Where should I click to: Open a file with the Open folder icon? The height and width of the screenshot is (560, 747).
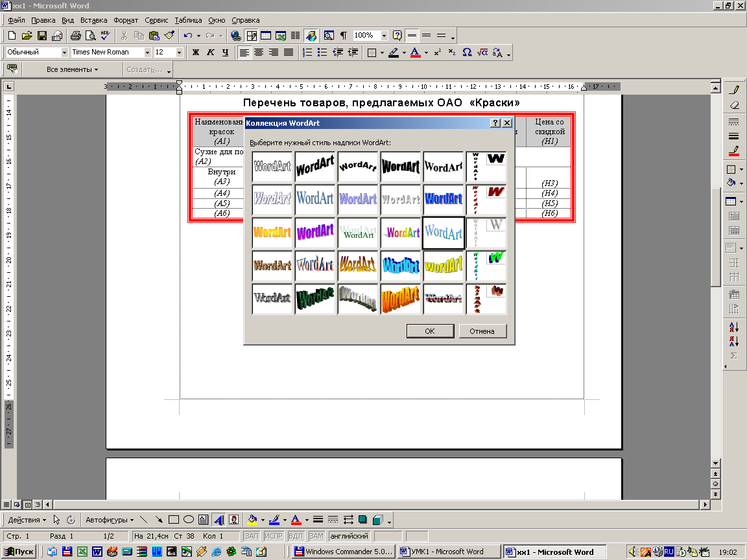coord(27,35)
